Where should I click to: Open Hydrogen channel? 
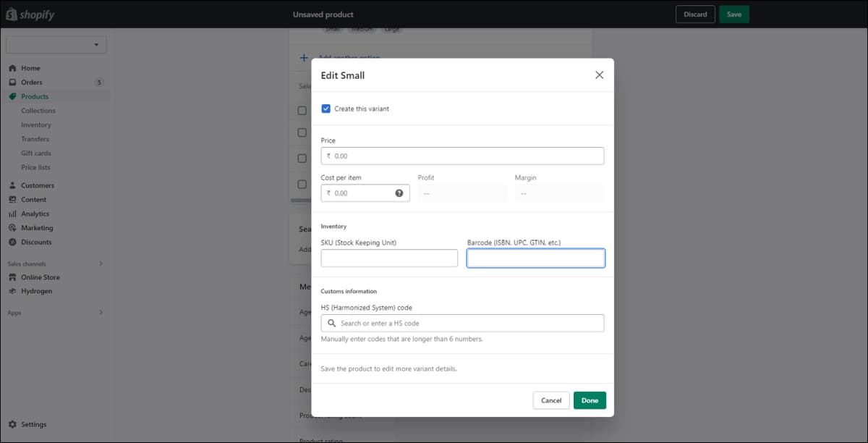(36, 291)
